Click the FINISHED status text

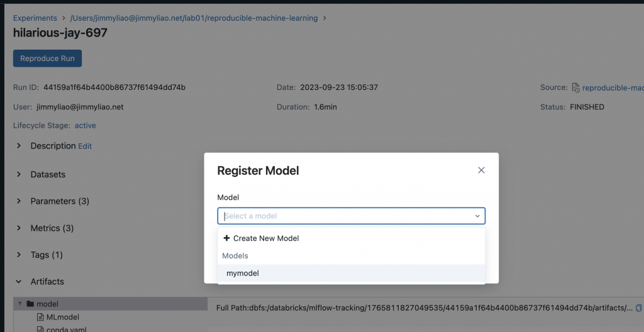[x=587, y=107]
